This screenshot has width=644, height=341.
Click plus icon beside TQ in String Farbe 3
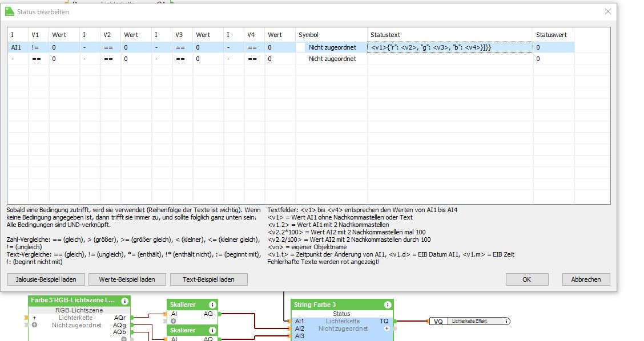(387, 328)
